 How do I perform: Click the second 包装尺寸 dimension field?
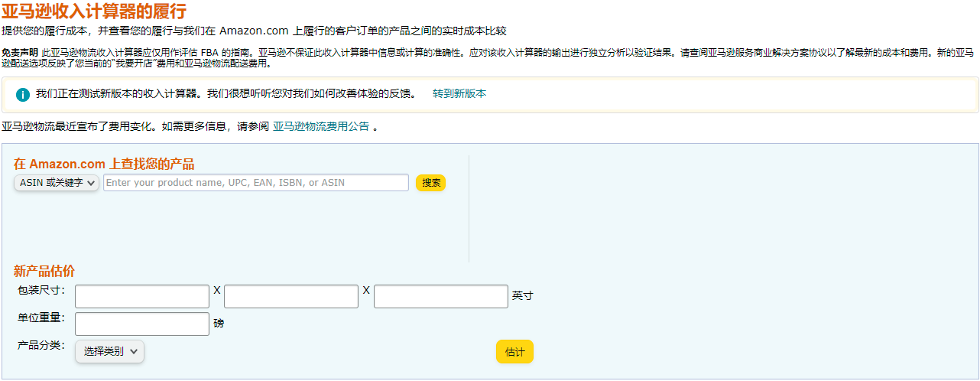point(291,296)
